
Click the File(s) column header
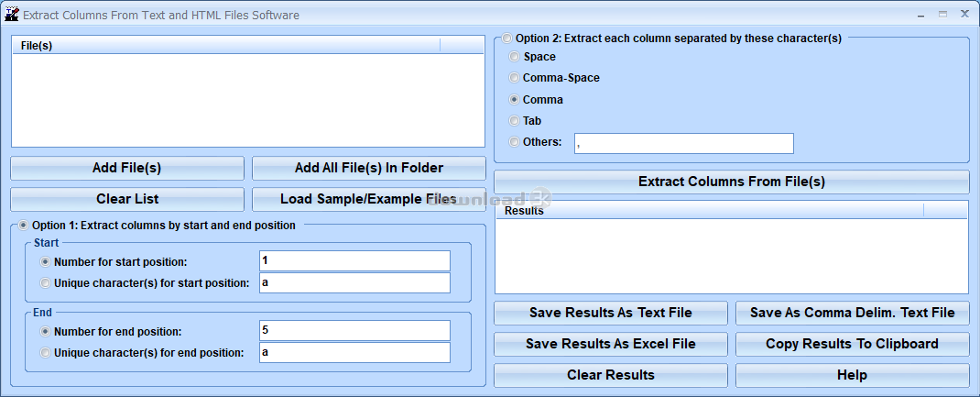click(x=226, y=46)
